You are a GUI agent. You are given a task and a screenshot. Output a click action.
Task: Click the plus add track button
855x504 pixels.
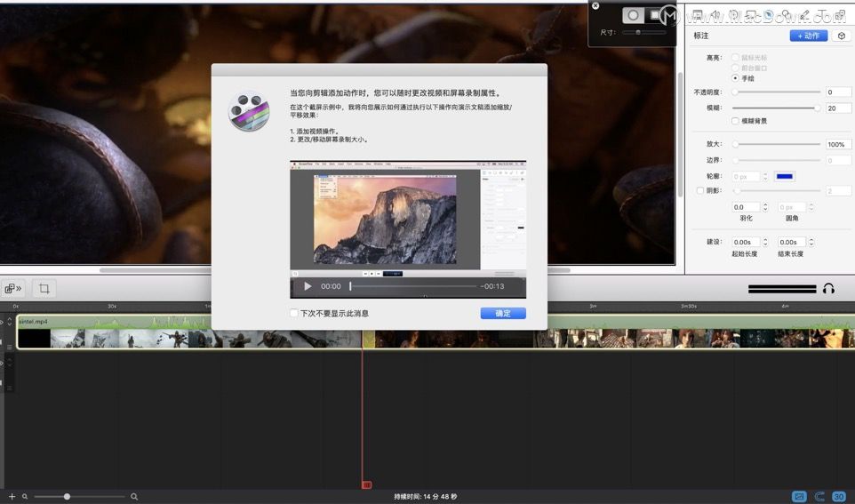click(12, 496)
